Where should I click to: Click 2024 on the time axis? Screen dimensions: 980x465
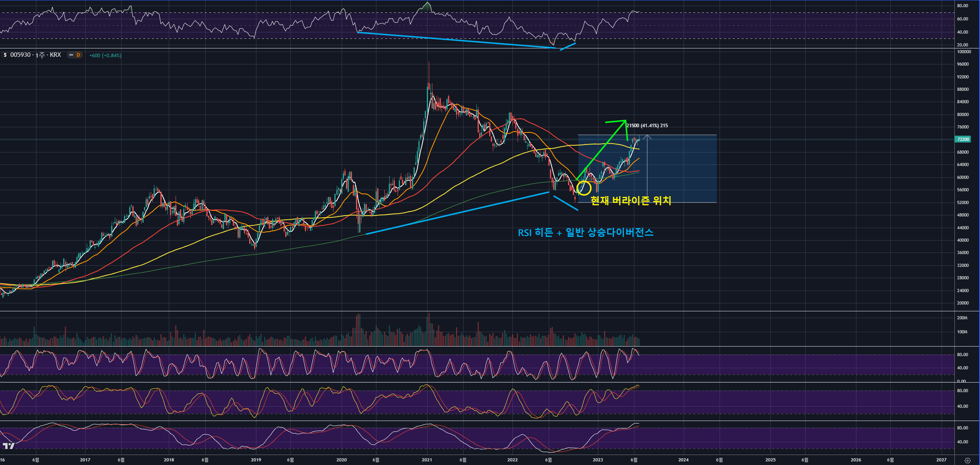(x=683, y=460)
